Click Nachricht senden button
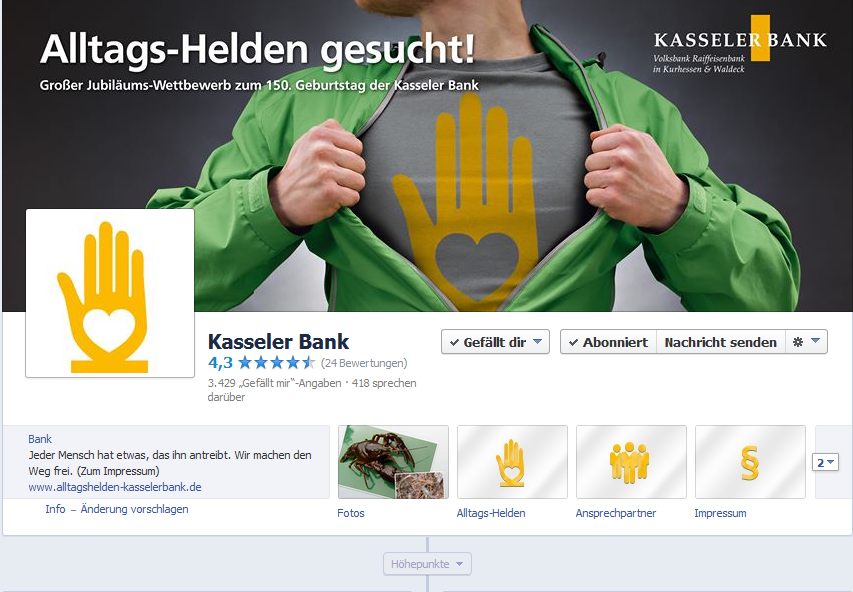 pos(720,342)
